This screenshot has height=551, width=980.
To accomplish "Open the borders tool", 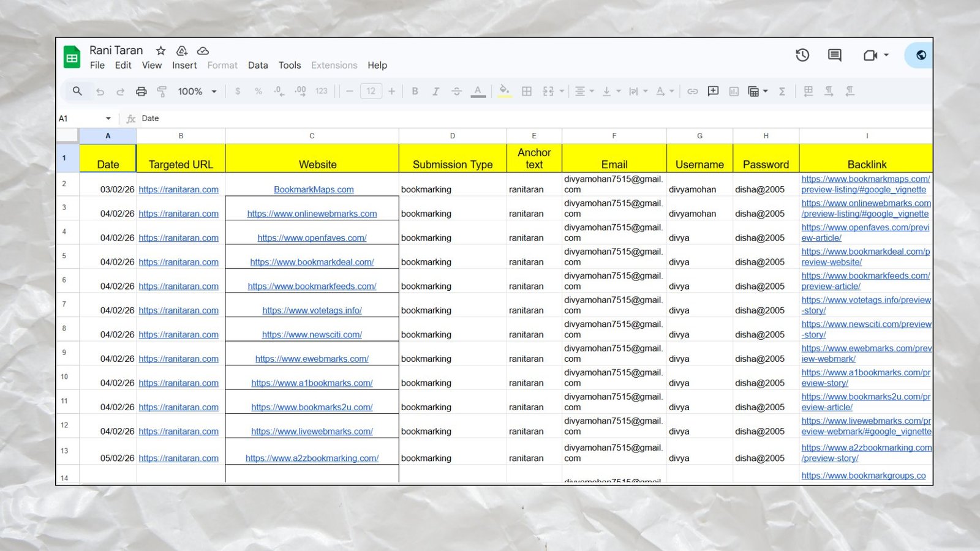I will [x=527, y=91].
